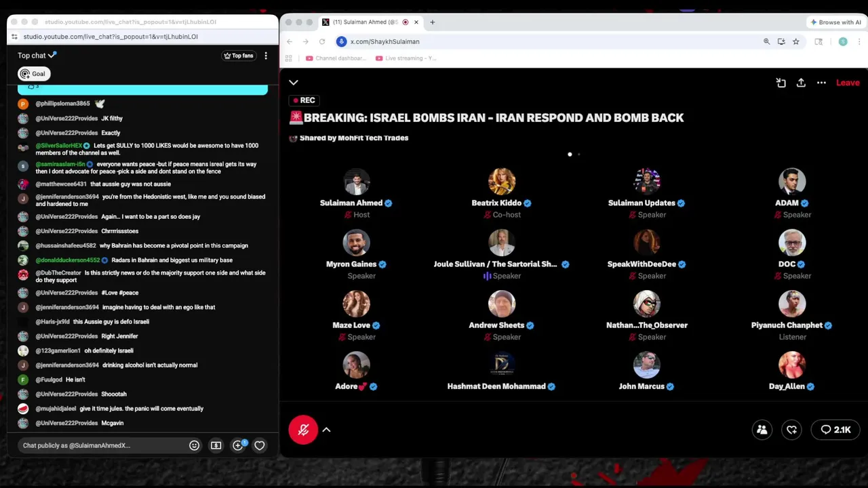Viewport: 868px width, 488px height.
Task: Open the chat add-plus icon with badge
Action: pyautogui.click(x=239, y=445)
